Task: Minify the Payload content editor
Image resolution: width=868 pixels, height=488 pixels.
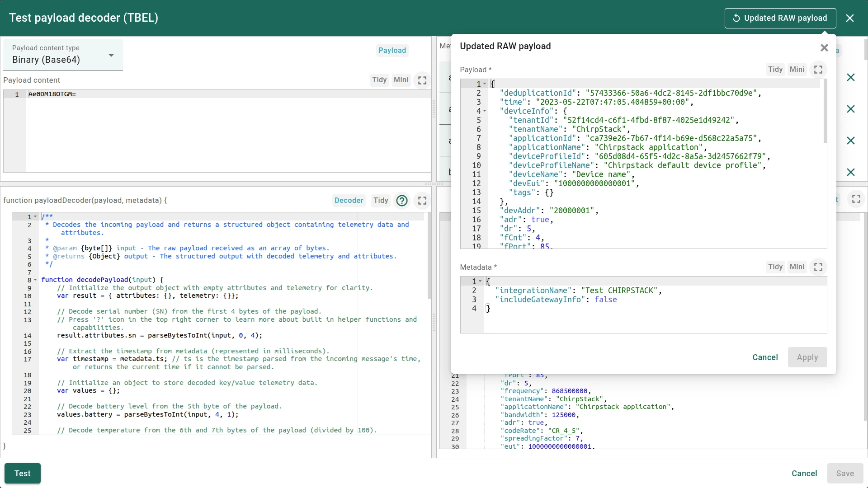Action: click(x=401, y=80)
